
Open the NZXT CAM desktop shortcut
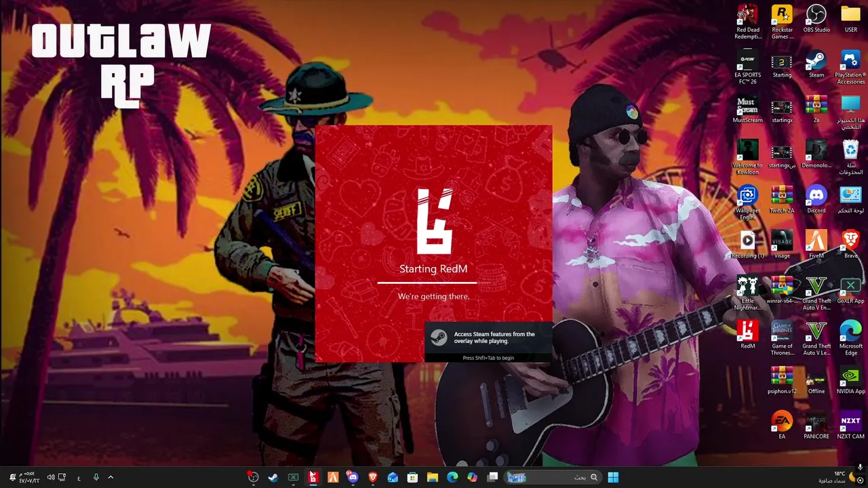tap(850, 426)
